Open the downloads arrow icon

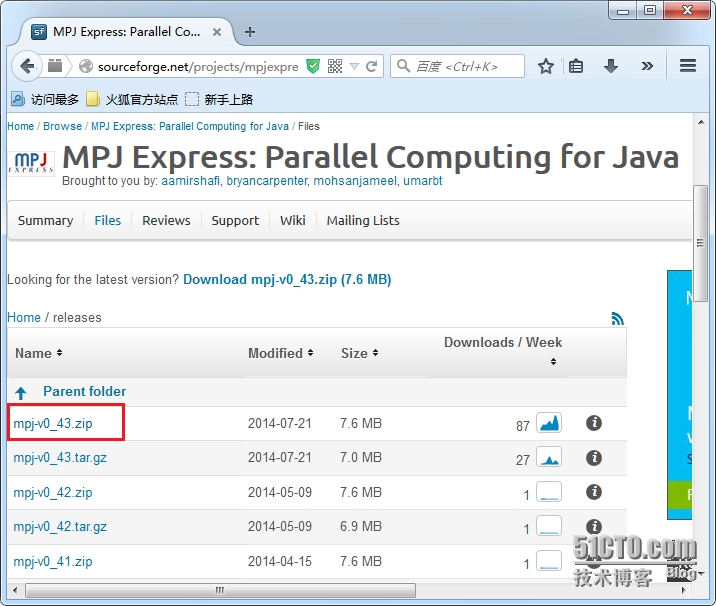(611, 67)
